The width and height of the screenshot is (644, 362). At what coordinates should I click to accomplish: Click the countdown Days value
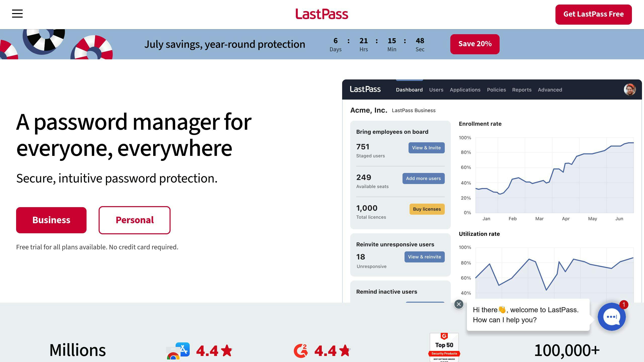336,41
